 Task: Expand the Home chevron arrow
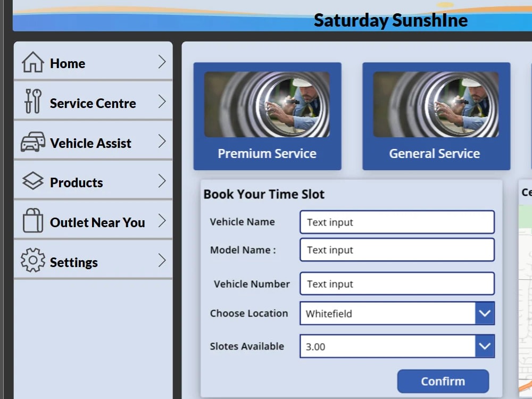tap(162, 62)
